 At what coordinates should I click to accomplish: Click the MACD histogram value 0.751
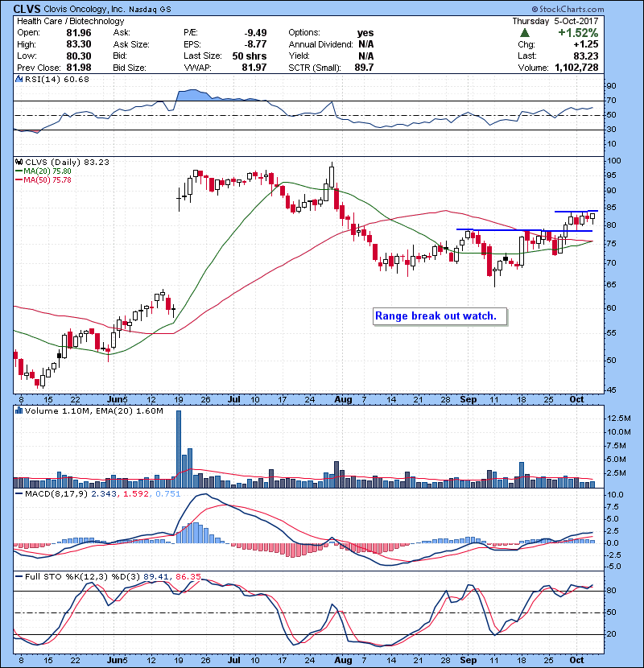[168, 494]
